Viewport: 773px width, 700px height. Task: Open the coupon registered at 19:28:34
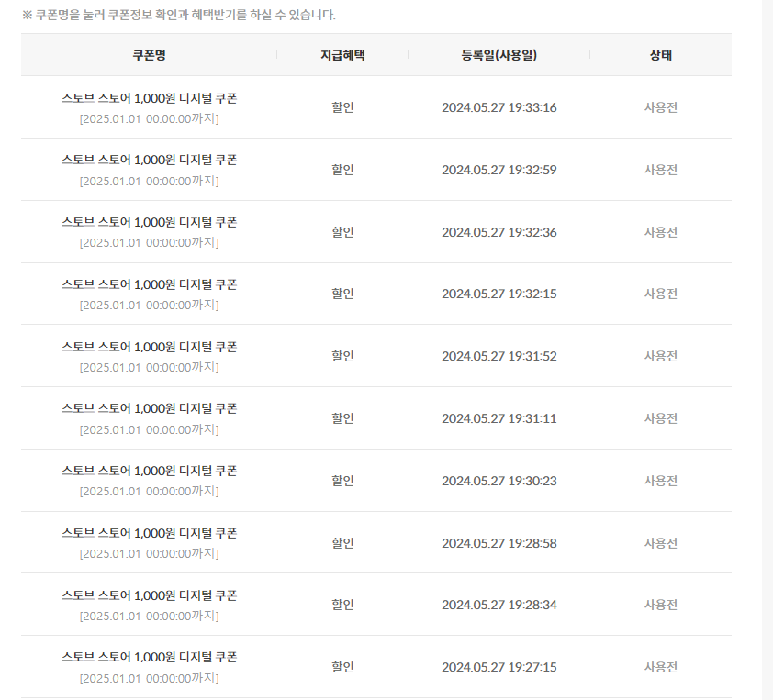click(149, 596)
